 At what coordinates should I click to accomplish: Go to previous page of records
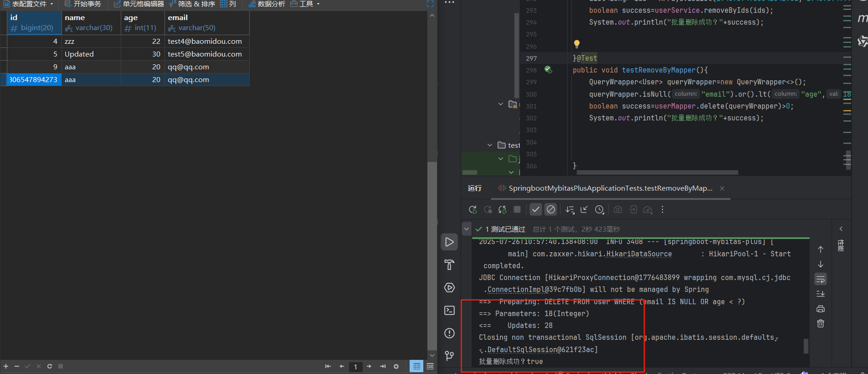pos(342,366)
